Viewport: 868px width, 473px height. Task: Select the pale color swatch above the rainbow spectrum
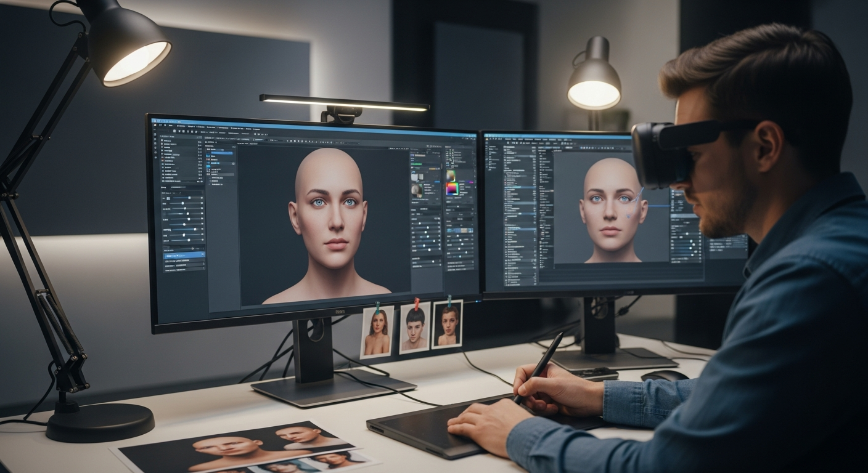[x=451, y=176]
